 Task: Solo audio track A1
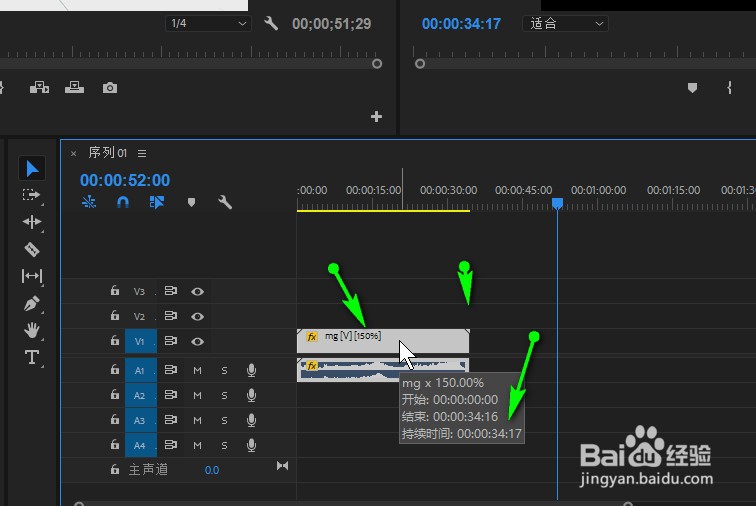pyautogui.click(x=224, y=370)
